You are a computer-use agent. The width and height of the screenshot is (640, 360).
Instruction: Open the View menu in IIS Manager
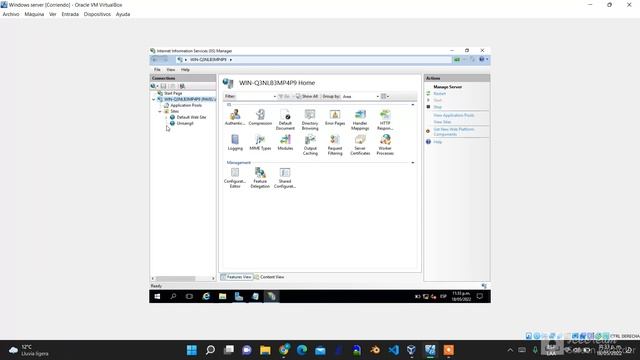coord(171,70)
